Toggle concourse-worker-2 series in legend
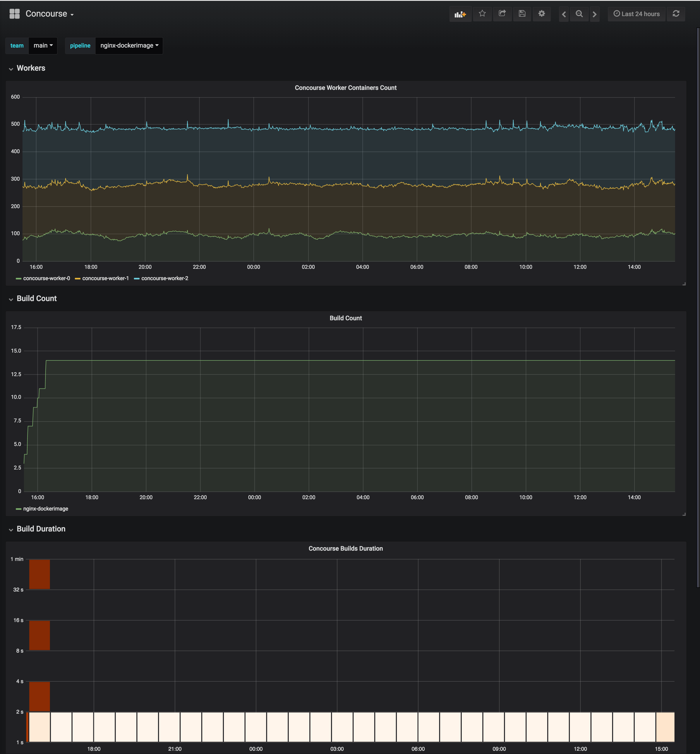The image size is (700, 754). coord(164,278)
